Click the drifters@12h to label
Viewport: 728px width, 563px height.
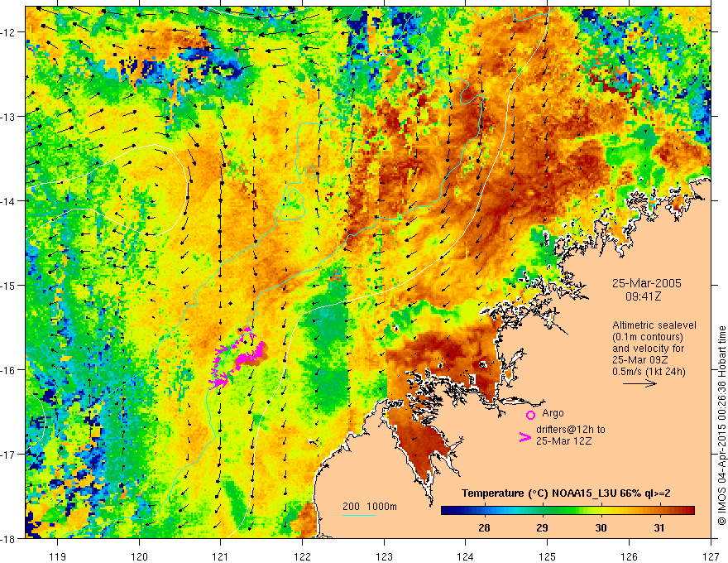571,430
